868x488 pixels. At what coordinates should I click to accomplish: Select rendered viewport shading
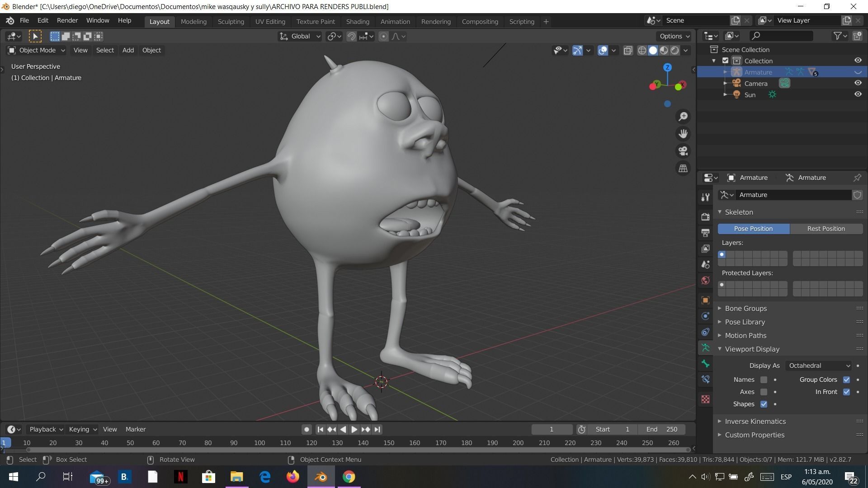pyautogui.click(x=675, y=50)
